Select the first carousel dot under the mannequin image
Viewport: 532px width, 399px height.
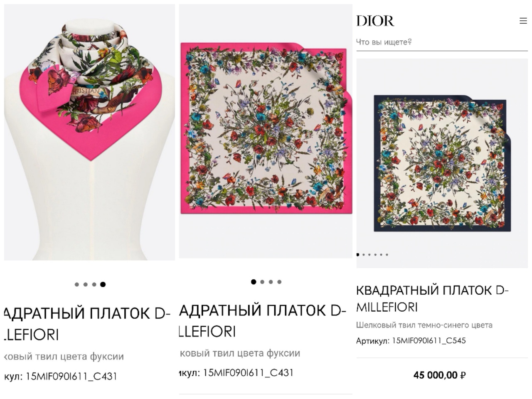pos(77,284)
